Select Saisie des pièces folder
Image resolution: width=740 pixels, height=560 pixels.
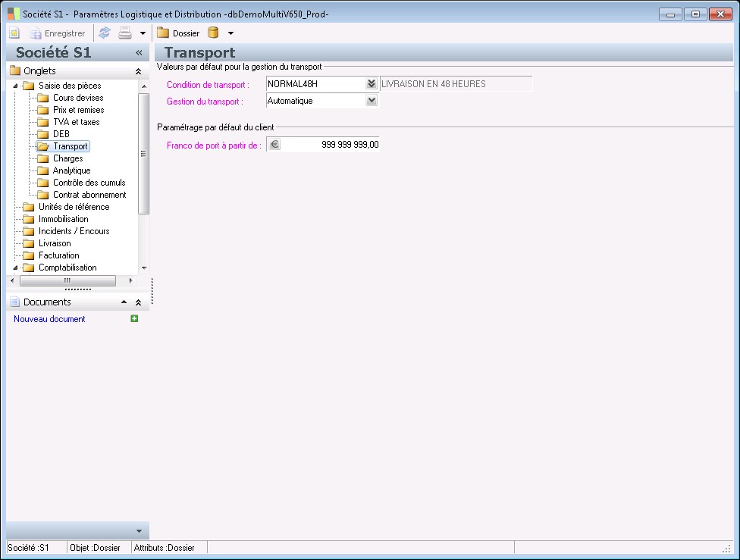(x=70, y=86)
